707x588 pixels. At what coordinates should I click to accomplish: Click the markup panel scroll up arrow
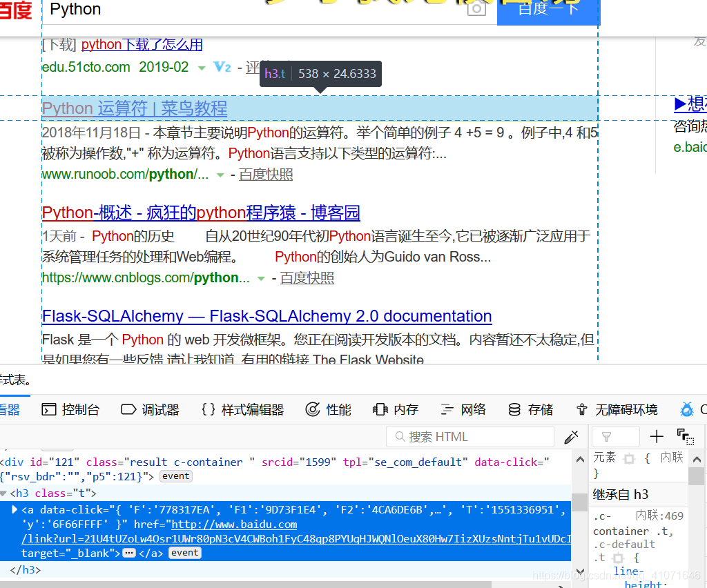[x=580, y=460]
